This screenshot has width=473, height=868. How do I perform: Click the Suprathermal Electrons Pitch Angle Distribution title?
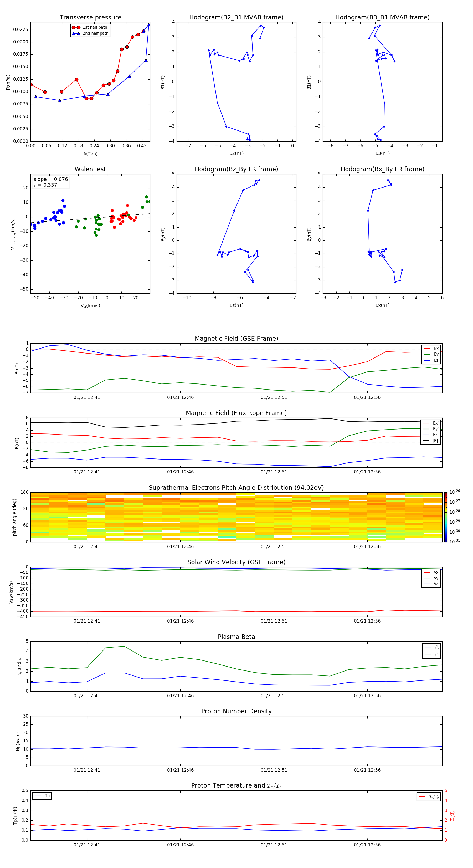[236, 488]
